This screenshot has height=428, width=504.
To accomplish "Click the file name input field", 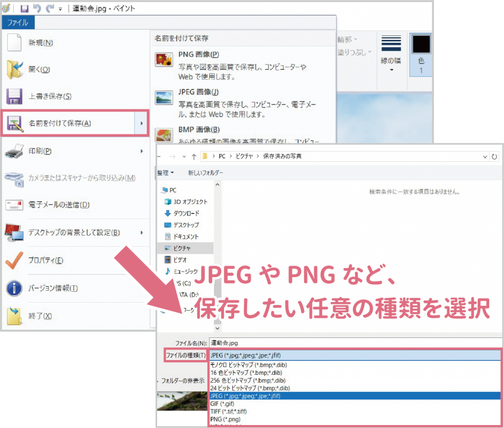I will [x=354, y=343].
